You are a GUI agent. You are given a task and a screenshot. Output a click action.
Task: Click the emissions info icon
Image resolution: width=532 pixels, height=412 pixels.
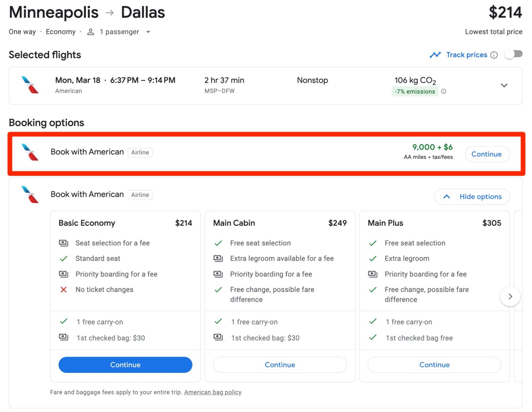tap(444, 91)
